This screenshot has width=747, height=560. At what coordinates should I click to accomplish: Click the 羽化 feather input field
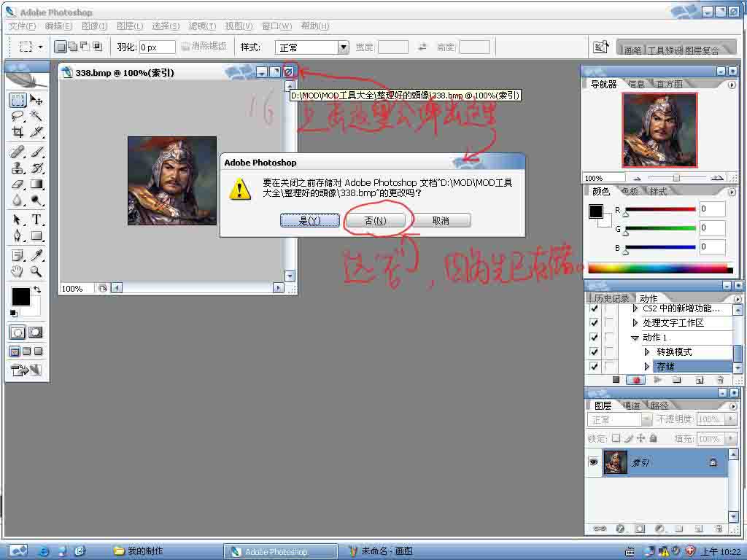click(158, 47)
